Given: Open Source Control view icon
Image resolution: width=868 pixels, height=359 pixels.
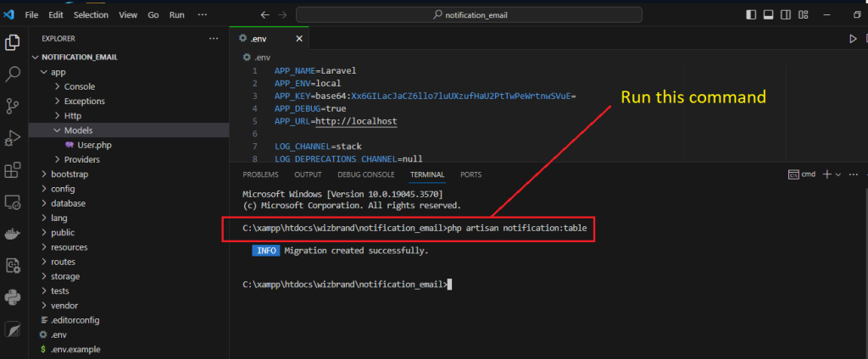Looking at the screenshot, I should (x=13, y=106).
